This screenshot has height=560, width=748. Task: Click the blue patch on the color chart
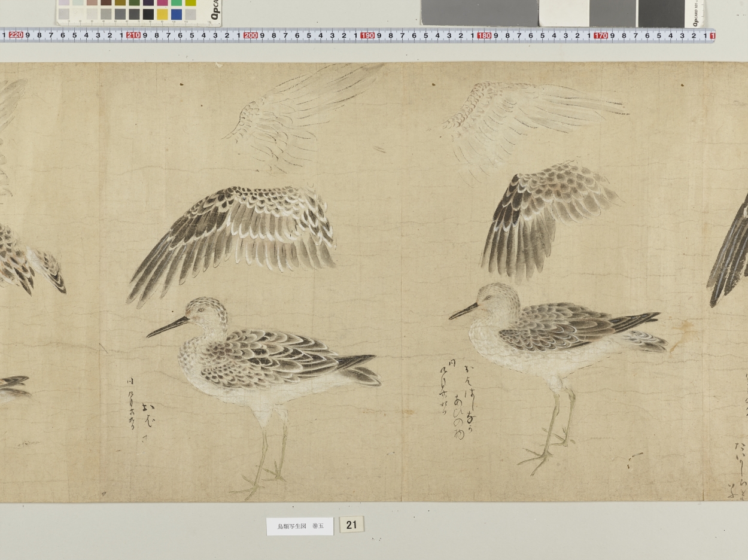(x=177, y=14)
